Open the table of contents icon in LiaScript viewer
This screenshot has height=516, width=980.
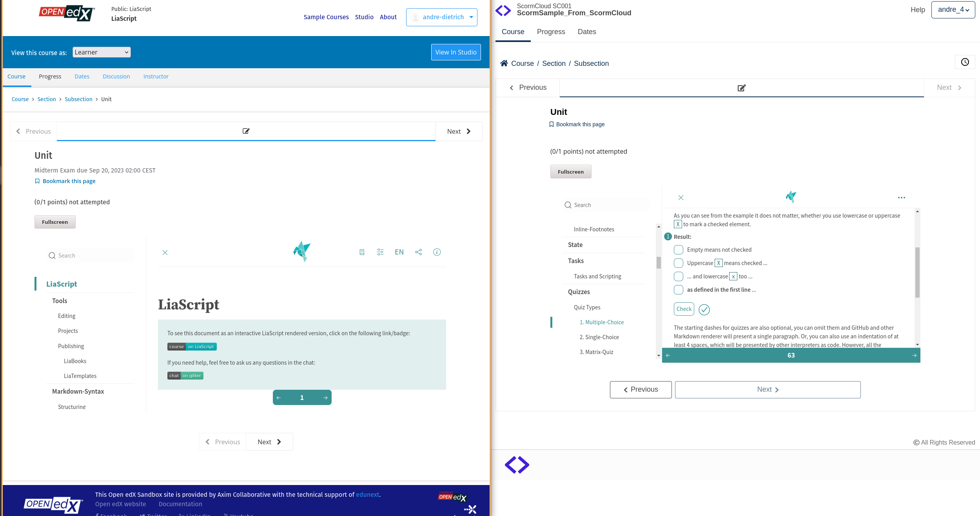tap(362, 252)
